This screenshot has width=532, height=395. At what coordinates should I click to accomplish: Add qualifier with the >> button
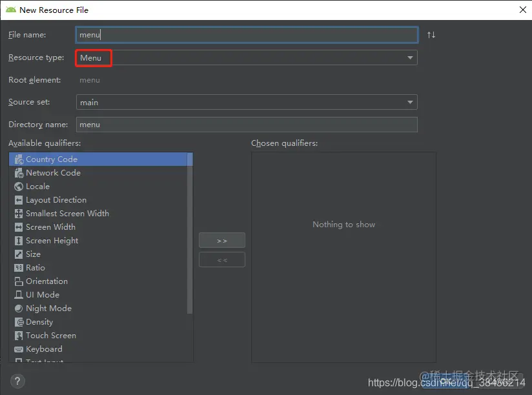pos(222,240)
